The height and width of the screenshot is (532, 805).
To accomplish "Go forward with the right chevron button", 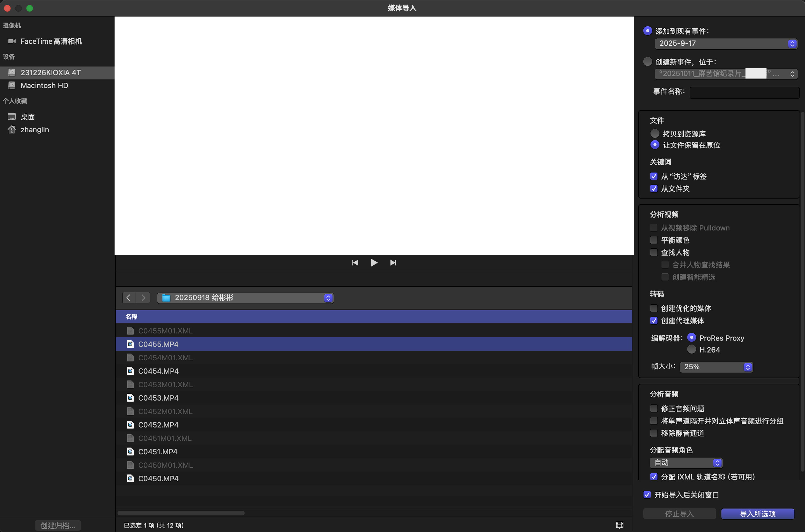I will click(x=143, y=298).
